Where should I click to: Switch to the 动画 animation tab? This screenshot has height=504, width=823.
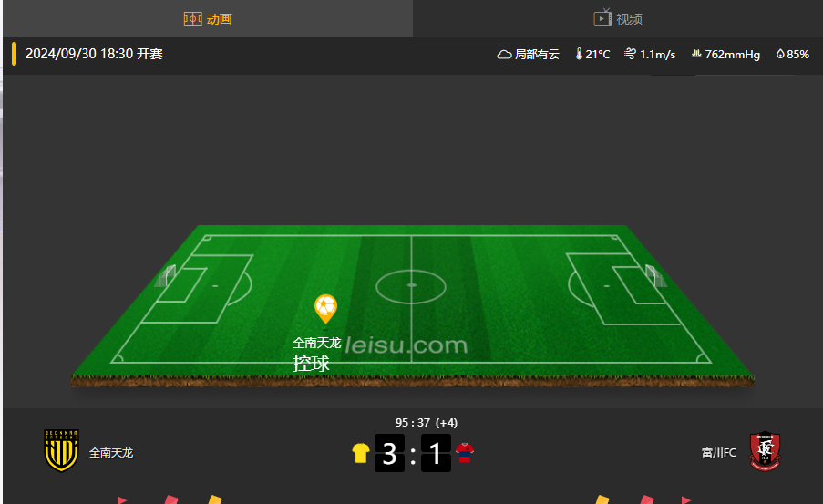click(208, 19)
